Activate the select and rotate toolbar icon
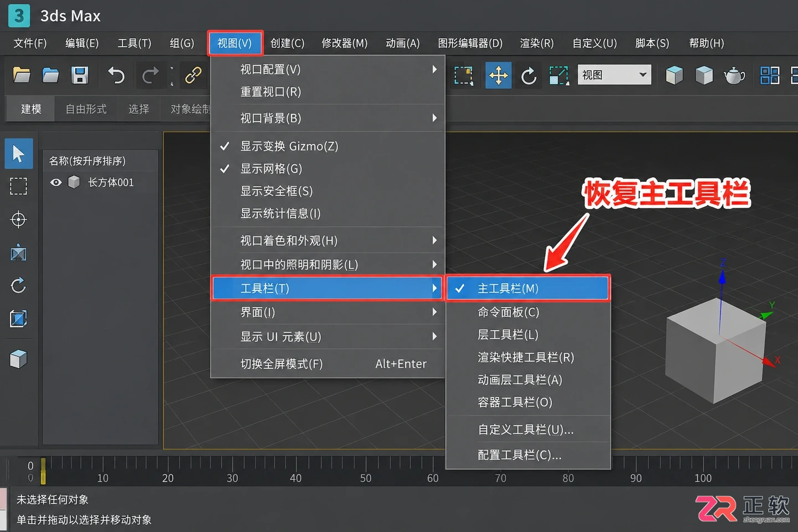 [529, 75]
